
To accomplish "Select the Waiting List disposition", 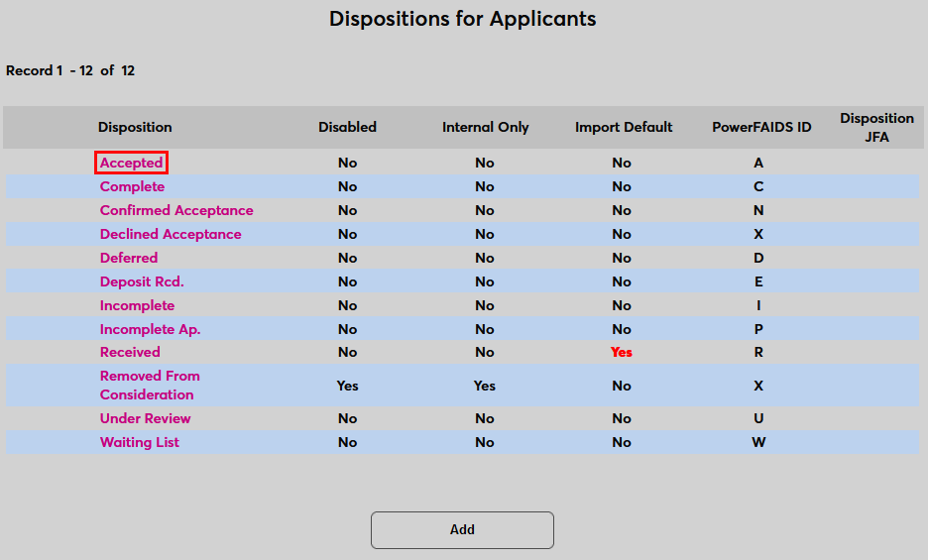I will pyautogui.click(x=140, y=442).
